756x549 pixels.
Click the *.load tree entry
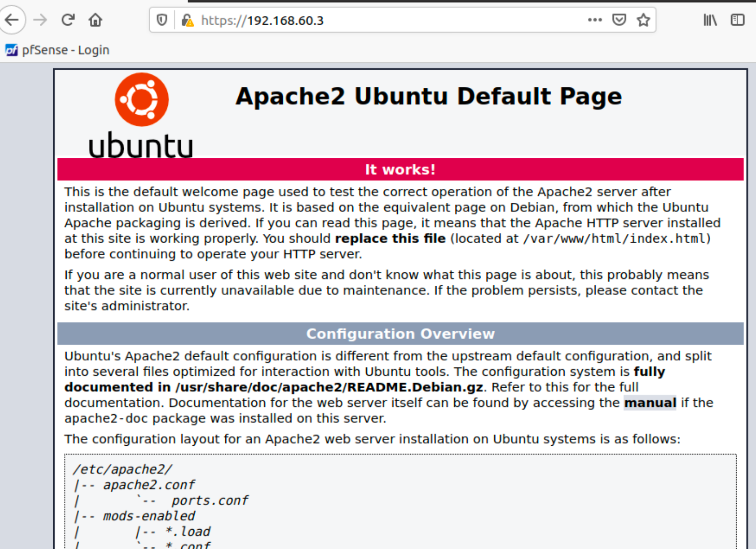coord(188,531)
